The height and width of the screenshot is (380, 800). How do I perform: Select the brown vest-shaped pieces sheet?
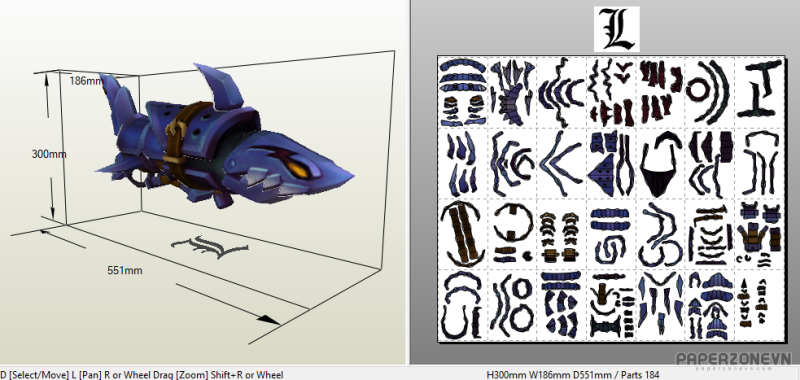759,233
